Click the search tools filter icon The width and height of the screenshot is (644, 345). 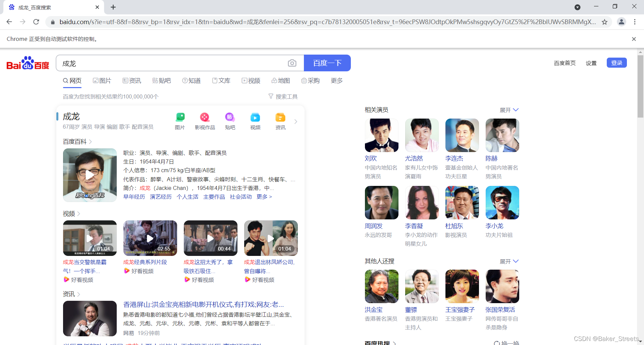click(x=271, y=96)
